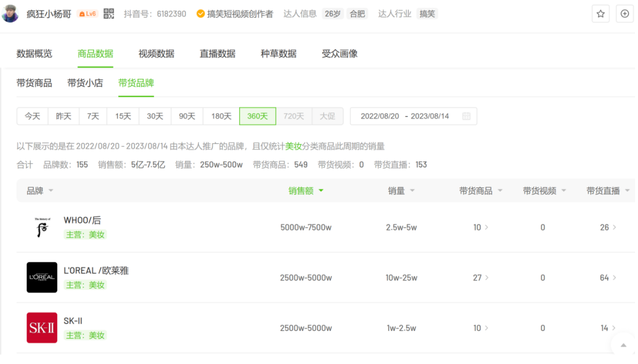
Task: Select the 带货品牌 sub-tab
Action: click(x=136, y=83)
